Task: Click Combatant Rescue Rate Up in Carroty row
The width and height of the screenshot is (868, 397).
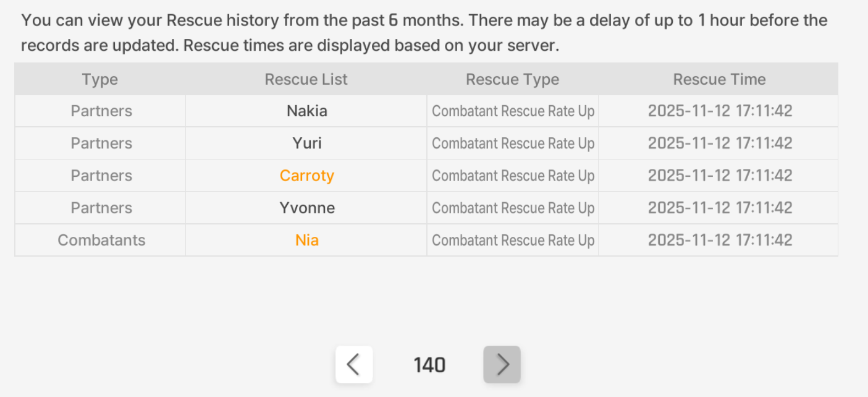Action: tap(513, 176)
